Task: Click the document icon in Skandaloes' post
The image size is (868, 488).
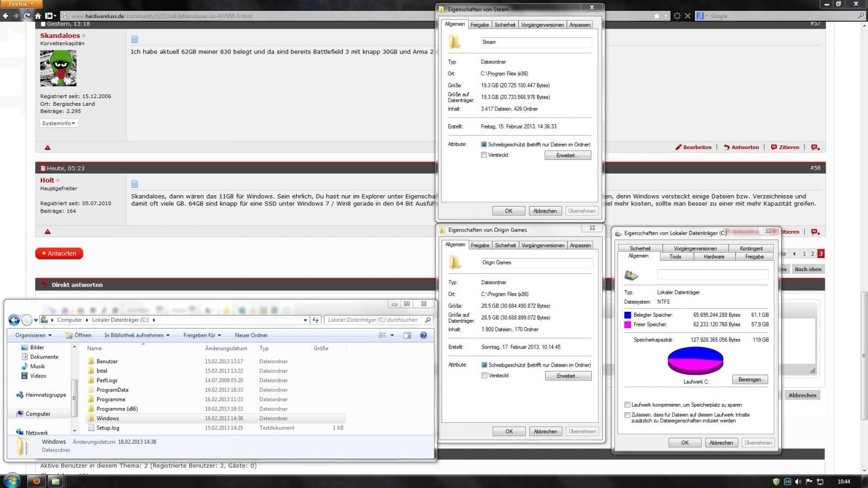Action: (x=135, y=39)
